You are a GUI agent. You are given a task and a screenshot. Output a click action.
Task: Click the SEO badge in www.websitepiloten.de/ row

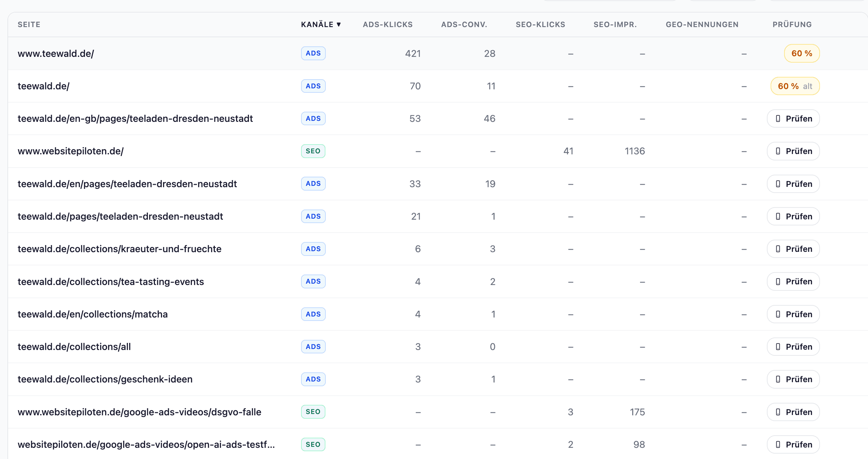pos(313,151)
